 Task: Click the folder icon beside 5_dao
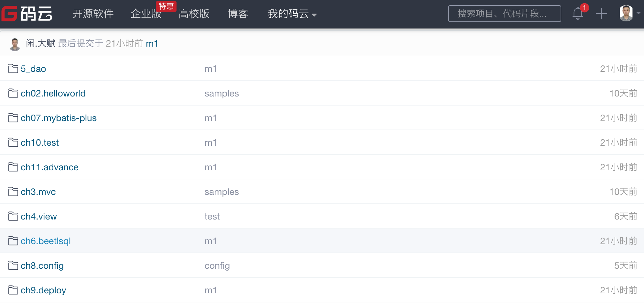coord(13,69)
